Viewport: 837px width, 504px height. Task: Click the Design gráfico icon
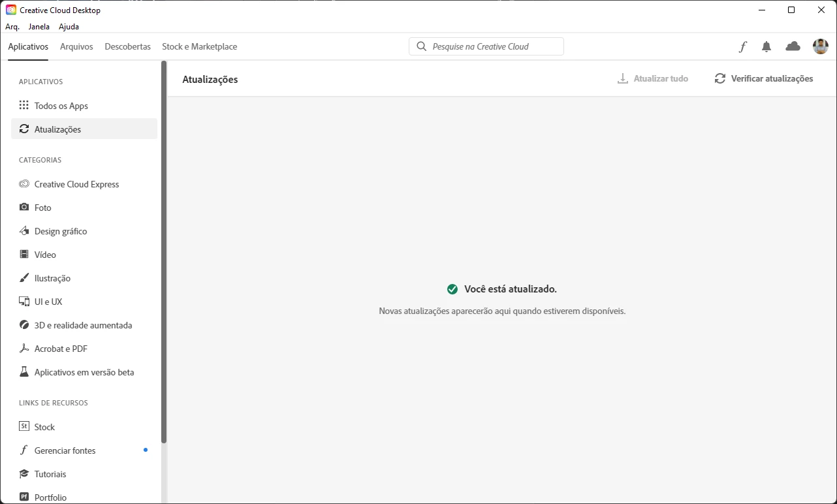pyautogui.click(x=24, y=230)
